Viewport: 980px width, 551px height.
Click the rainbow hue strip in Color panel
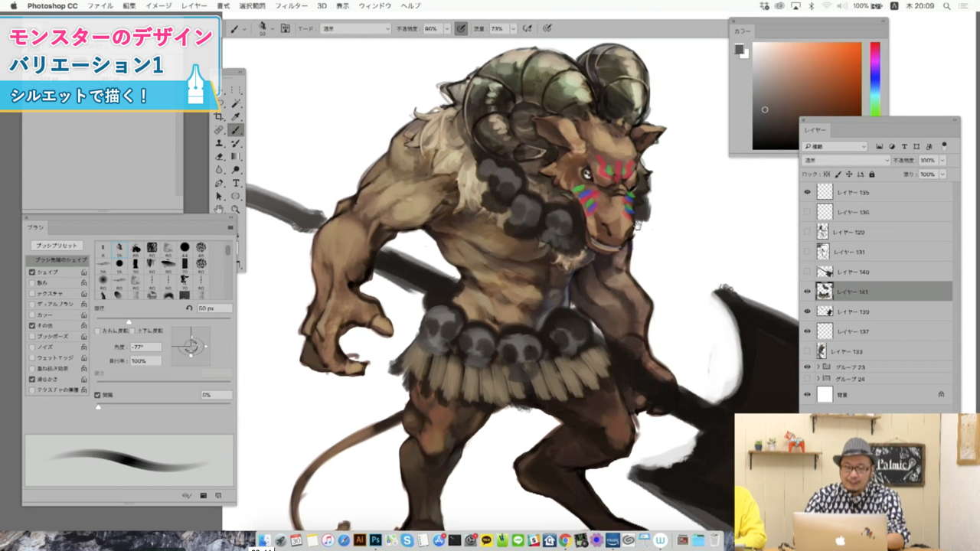point(874,79)
